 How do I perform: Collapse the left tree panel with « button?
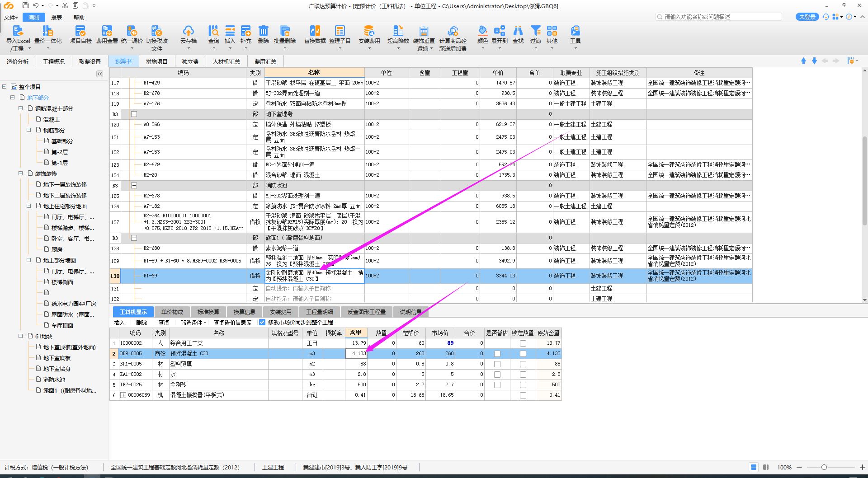pyautogui.click(x=99, y=74)
